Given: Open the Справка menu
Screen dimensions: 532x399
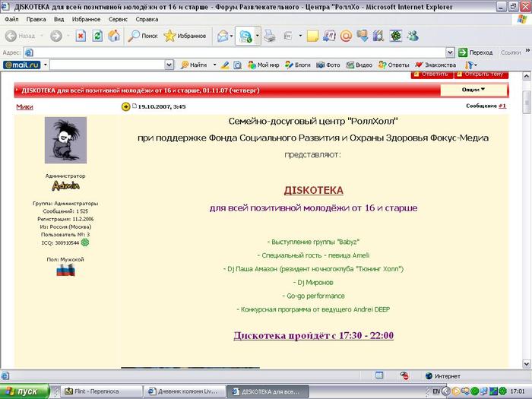Looking at the screenshot, I should click(x=147, y=19).
